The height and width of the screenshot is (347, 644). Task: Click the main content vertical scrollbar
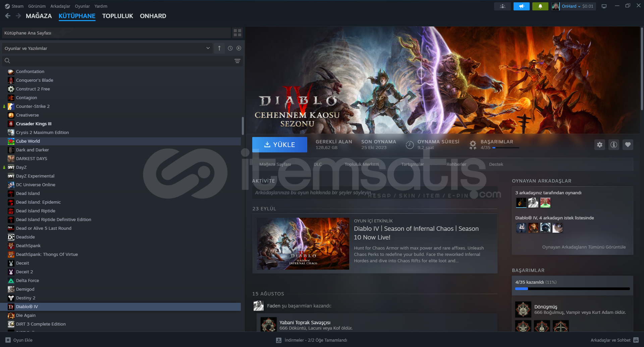642,69
